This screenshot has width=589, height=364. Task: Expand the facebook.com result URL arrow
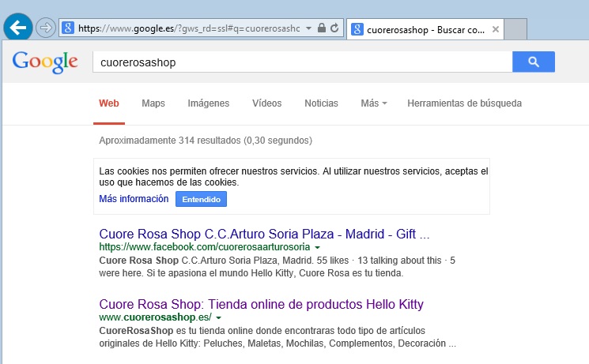[x=317, y=247]
